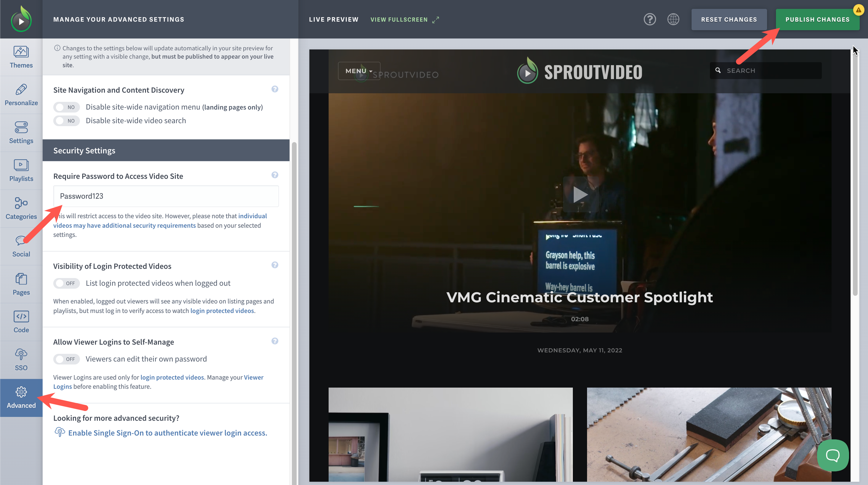Open the live chat widget
Screen dimensions: 868x485
tap(832, 455)
